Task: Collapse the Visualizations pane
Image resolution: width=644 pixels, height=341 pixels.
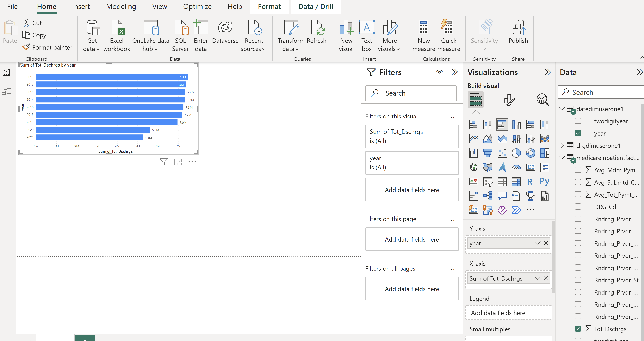Action: coord(547,72)
